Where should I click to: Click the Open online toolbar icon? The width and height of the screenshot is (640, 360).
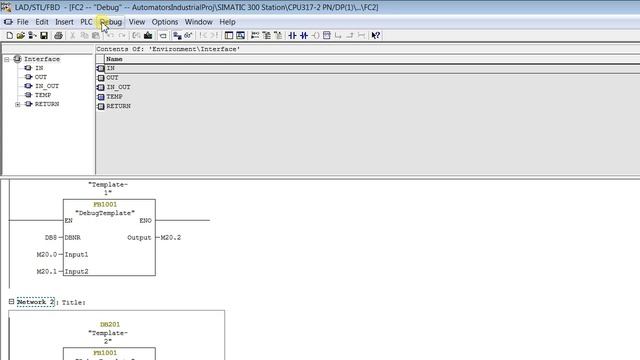tap(32, 36)
